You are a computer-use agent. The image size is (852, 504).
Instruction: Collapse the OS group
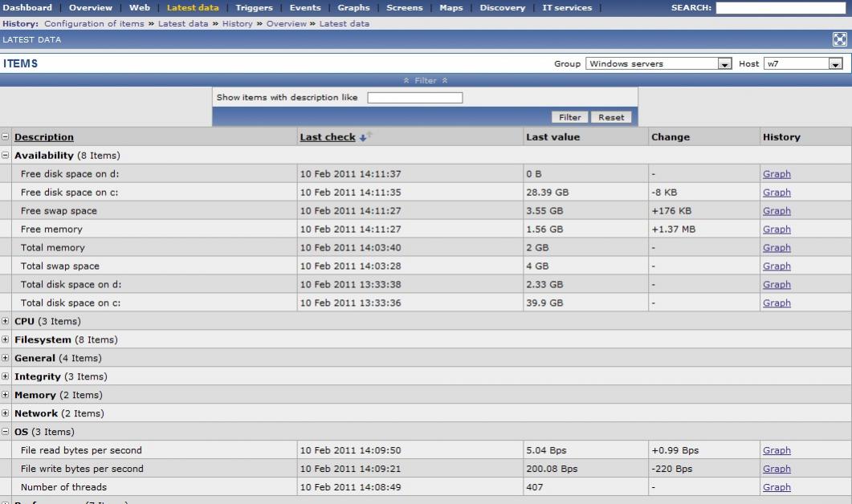pyautogui.click(x=5, y=432)
